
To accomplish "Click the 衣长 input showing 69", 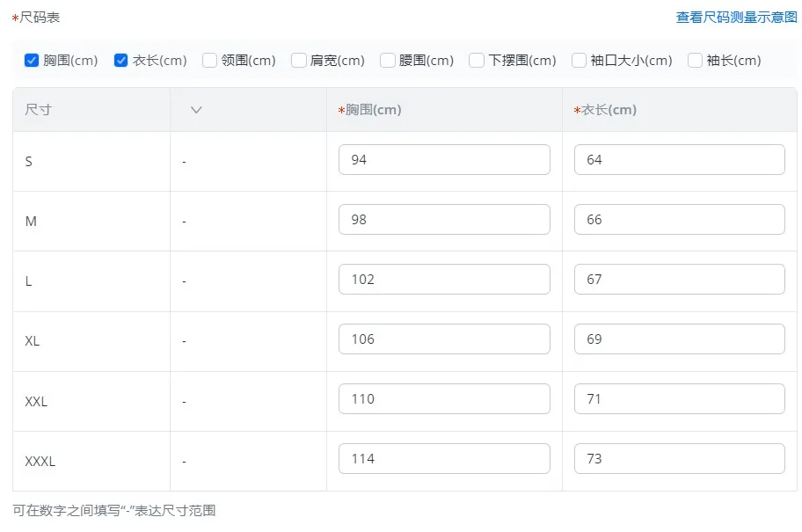I will point(679,339).
